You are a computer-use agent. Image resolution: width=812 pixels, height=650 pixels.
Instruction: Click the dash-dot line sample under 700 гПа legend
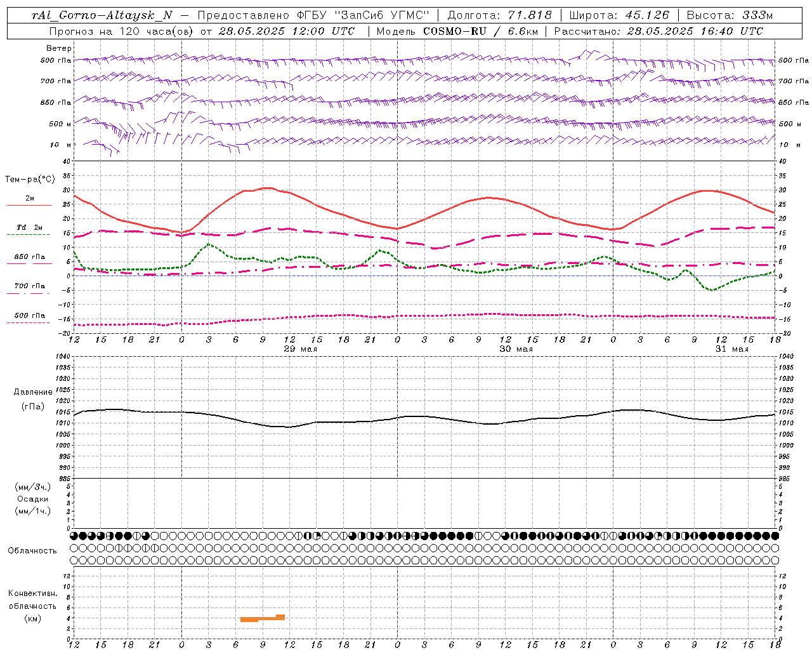point(29,293)
